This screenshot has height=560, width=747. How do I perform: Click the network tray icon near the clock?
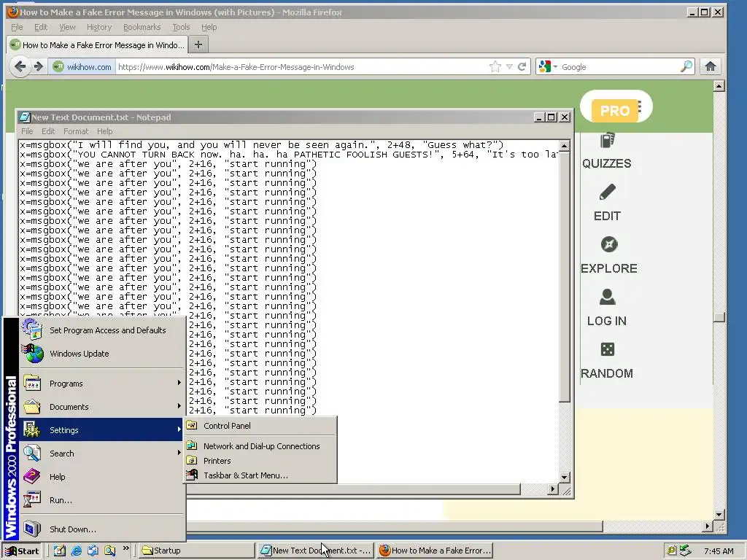pyautogui.click(x=686, y=551)
